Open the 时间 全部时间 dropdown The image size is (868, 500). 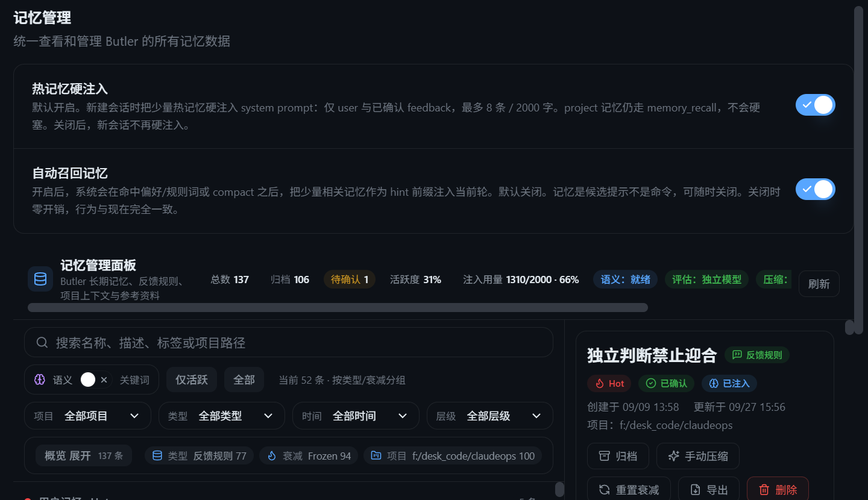356,416
